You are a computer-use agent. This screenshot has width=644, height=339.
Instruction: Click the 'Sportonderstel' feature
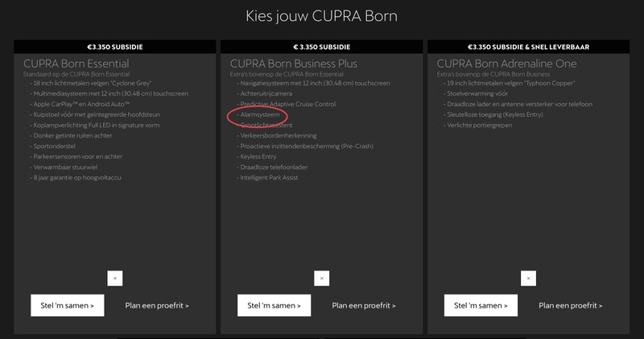54,147
